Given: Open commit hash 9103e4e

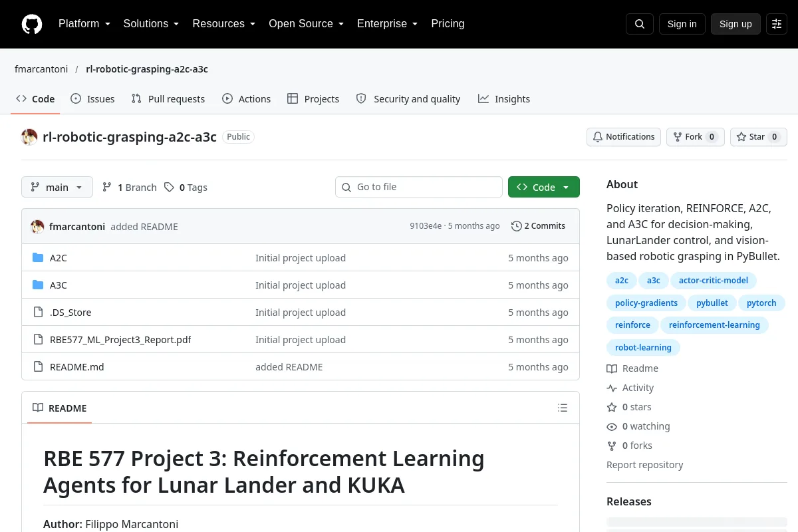Looking at the screenshot, I should (426, 226).
